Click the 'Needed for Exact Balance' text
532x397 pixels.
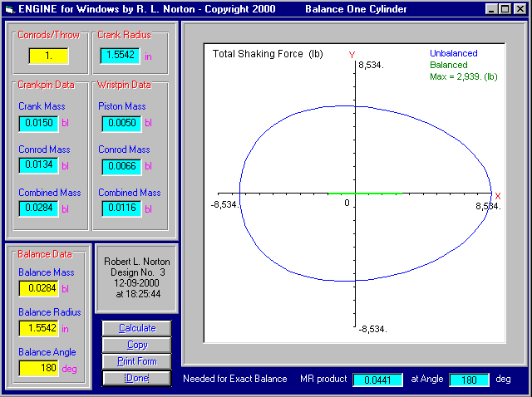pyautogui.click(x=235, y=379)
